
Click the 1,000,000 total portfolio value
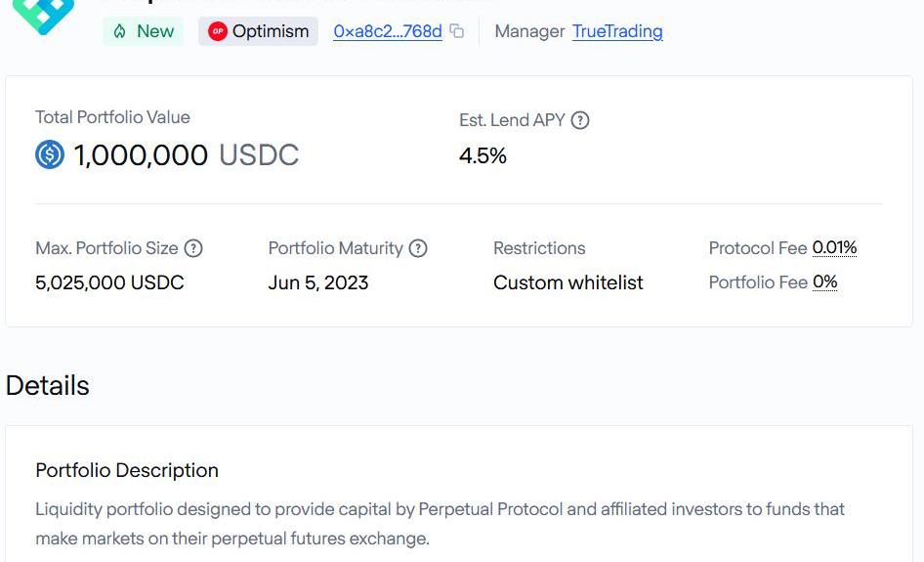[141, 155]
